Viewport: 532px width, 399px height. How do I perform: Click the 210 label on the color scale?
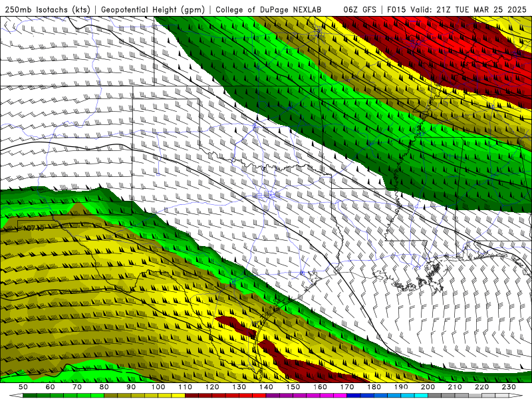coord(455,387)
